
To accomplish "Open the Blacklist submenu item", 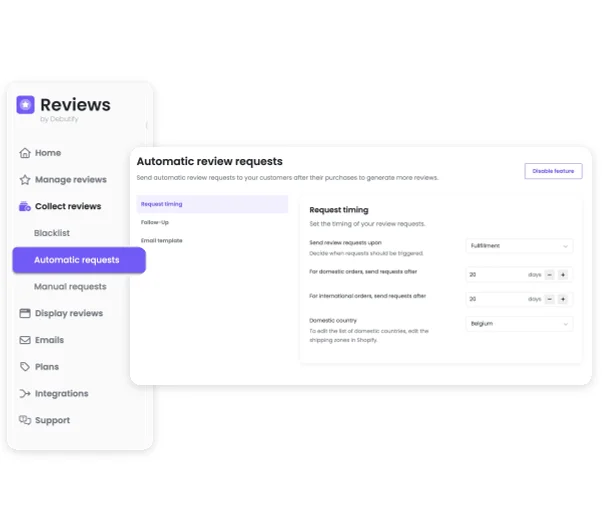I will point(52,233).
